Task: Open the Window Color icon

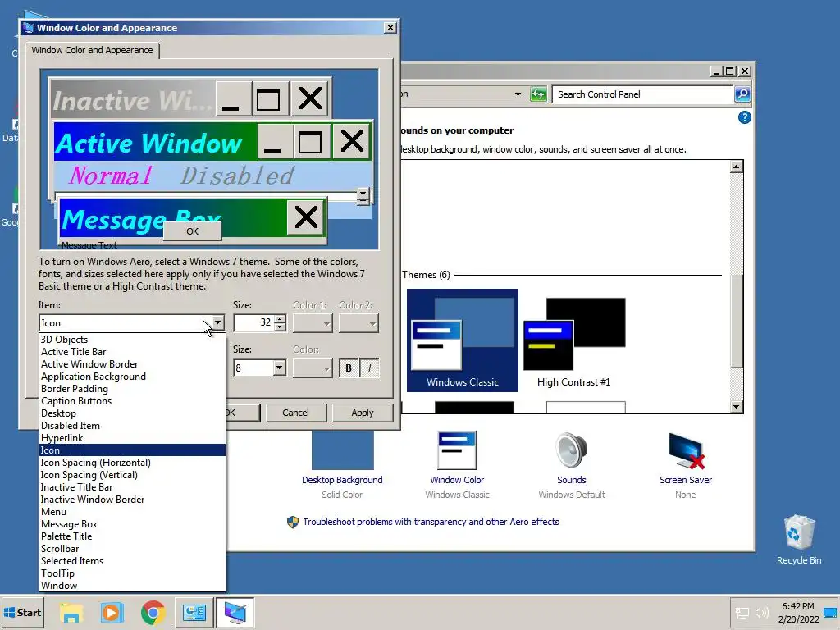Action: click(456, 450)
